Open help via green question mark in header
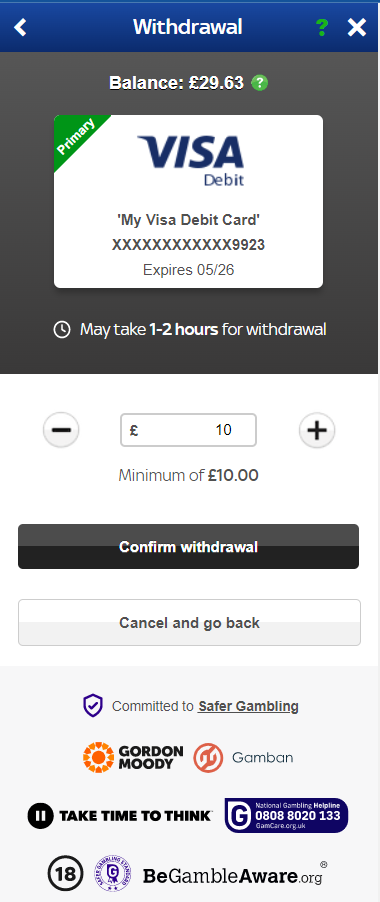 point(323,27)
